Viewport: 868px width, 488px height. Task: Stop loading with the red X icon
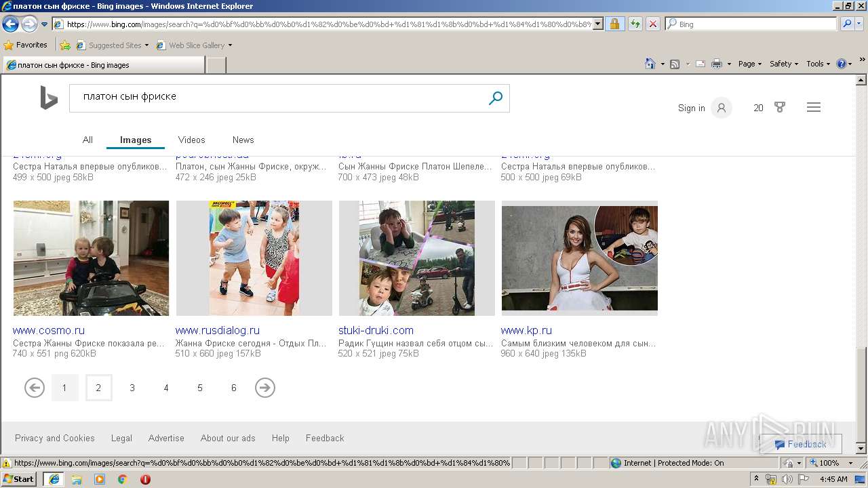point(652,24)
